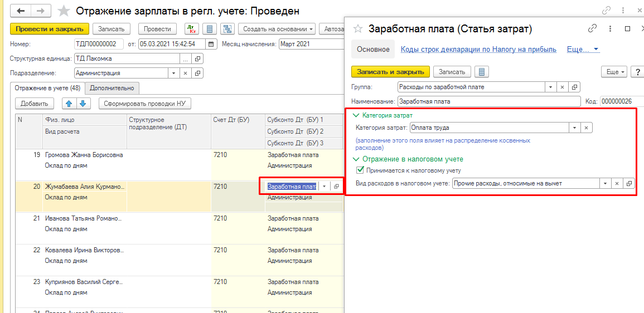Click the Физ. лицо column header

[x=85, y=119]
